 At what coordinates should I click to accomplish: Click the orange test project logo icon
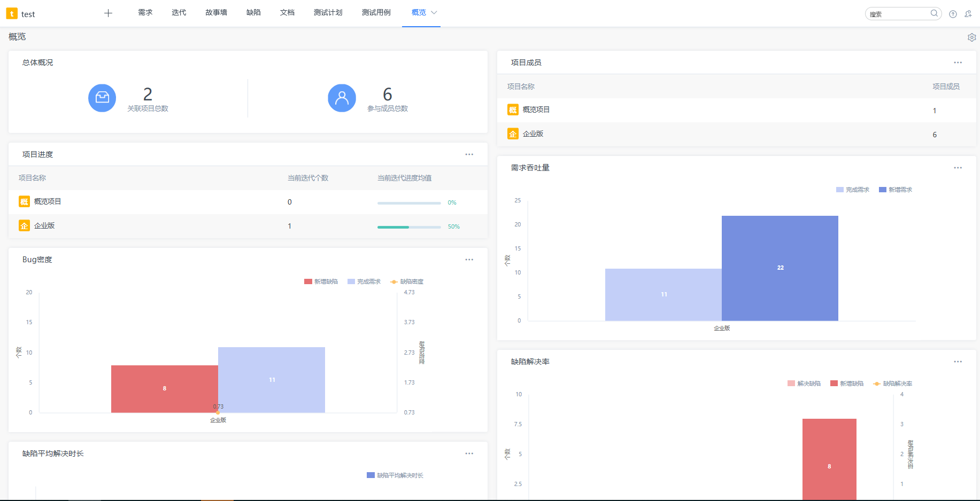(x=12, y=14)
